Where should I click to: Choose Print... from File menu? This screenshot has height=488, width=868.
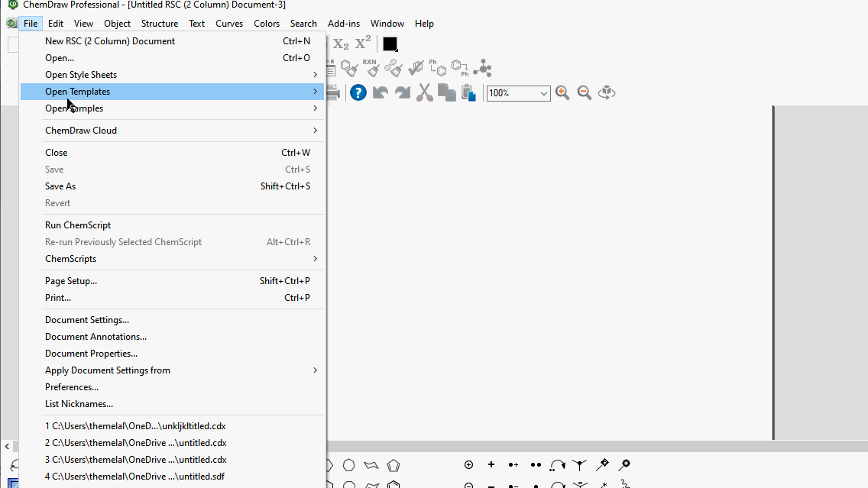(x=172, y=298)
